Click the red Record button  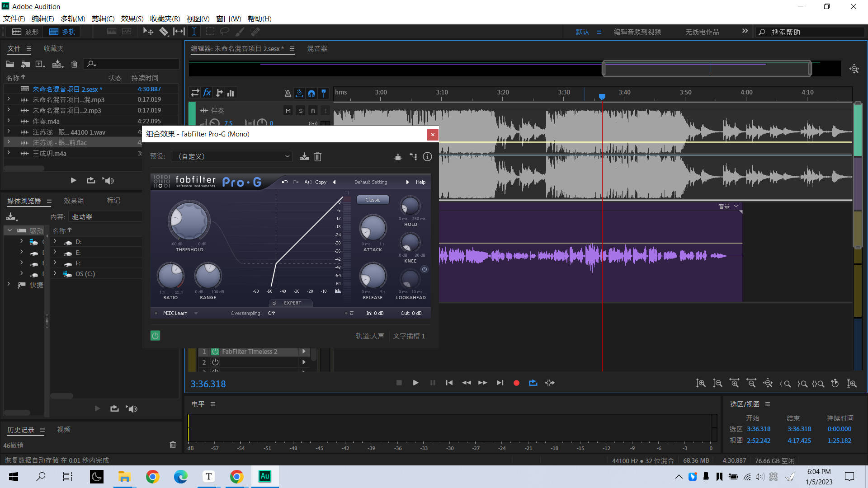click(516, 383)
